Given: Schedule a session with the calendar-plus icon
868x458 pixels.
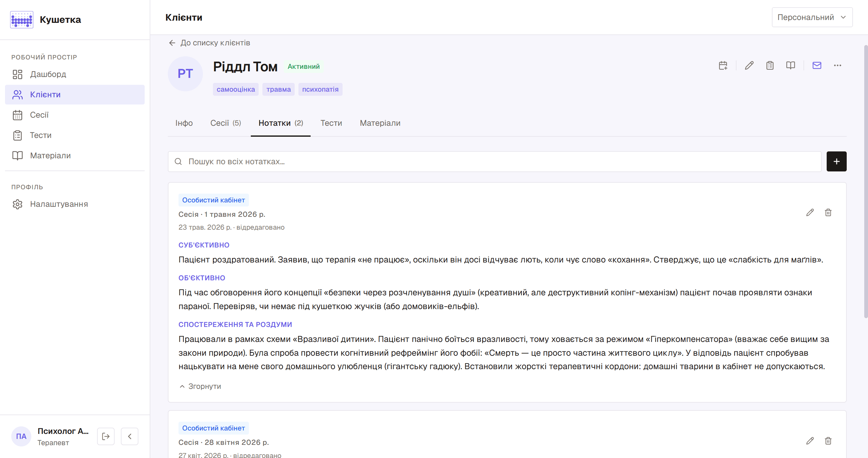Looking at the screenshot, I should coord(723,65).
